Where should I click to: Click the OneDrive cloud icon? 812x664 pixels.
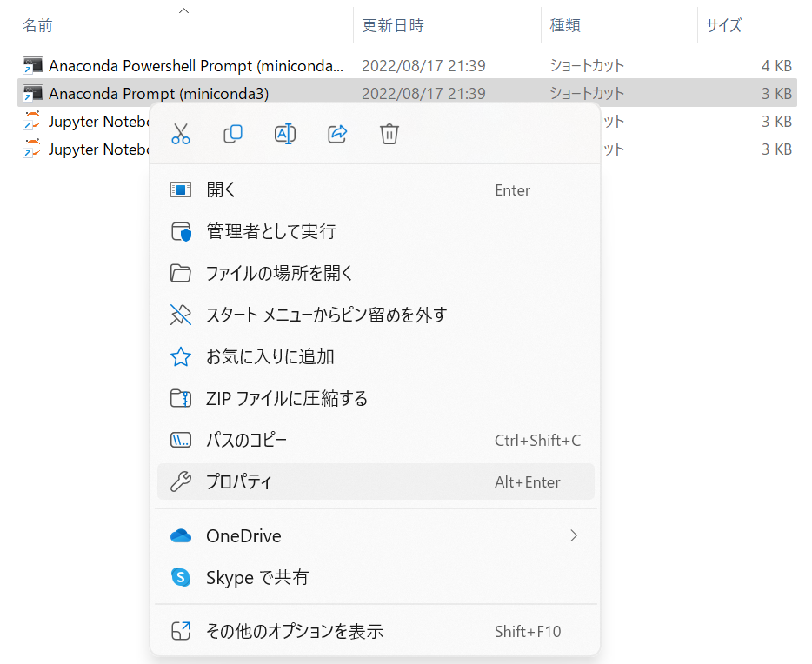(x=181, y=535)
